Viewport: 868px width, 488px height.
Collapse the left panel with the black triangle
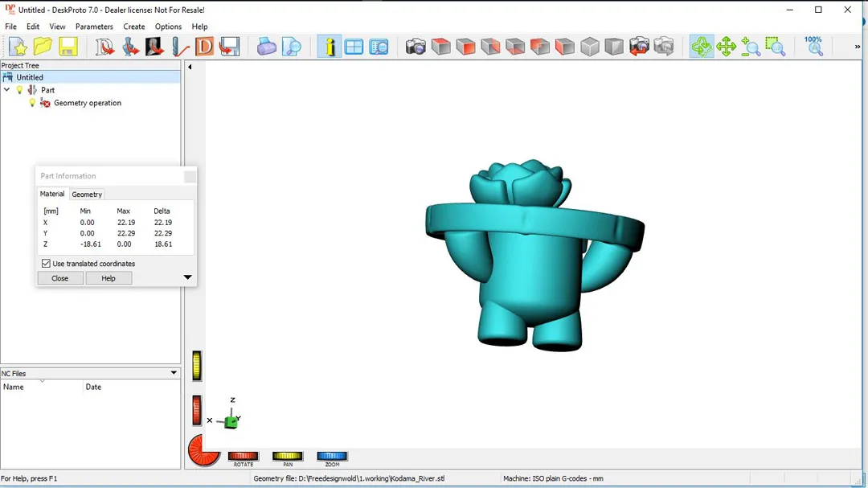[x=190, y=67]
